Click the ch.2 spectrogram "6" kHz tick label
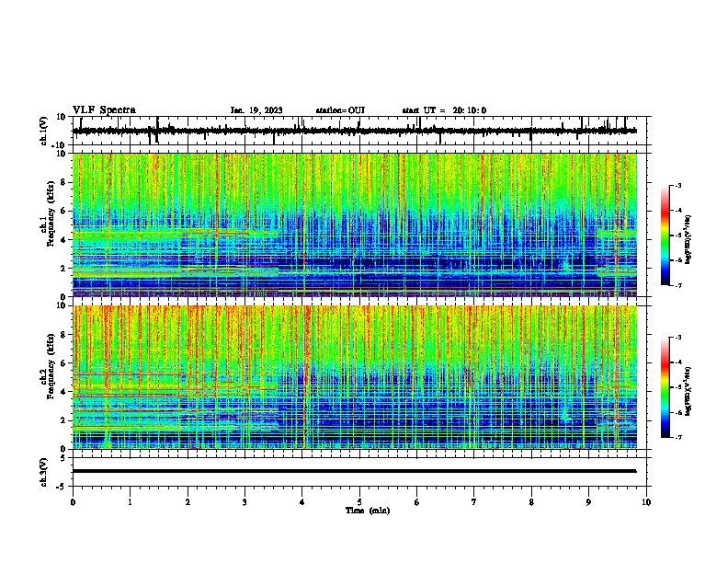 coord(63,363)
